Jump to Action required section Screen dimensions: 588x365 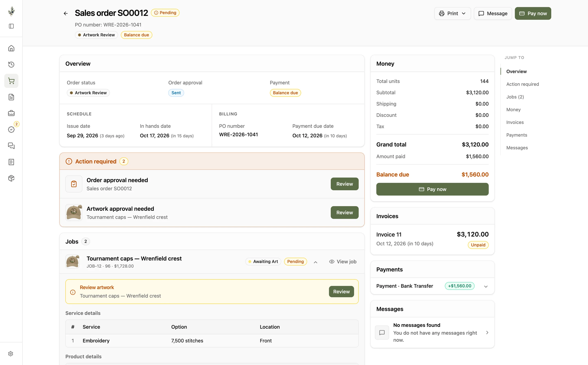point(522,84)
